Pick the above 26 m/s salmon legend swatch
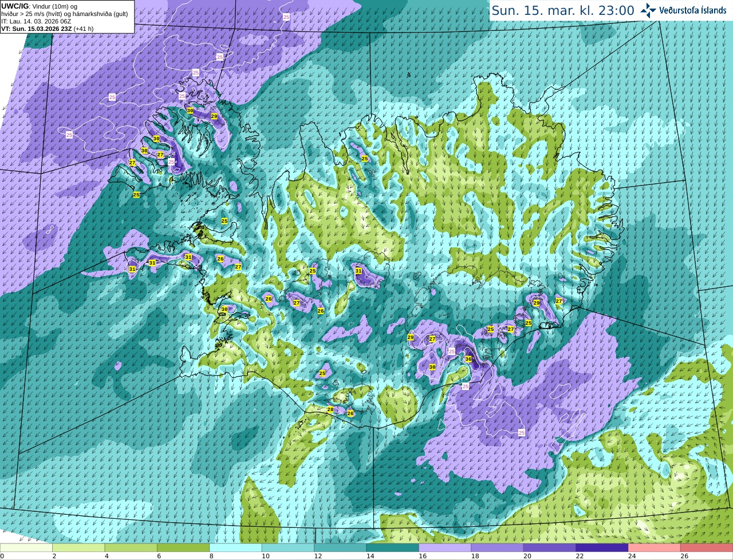This screenshot has width=733, height=560. (707, 548)
